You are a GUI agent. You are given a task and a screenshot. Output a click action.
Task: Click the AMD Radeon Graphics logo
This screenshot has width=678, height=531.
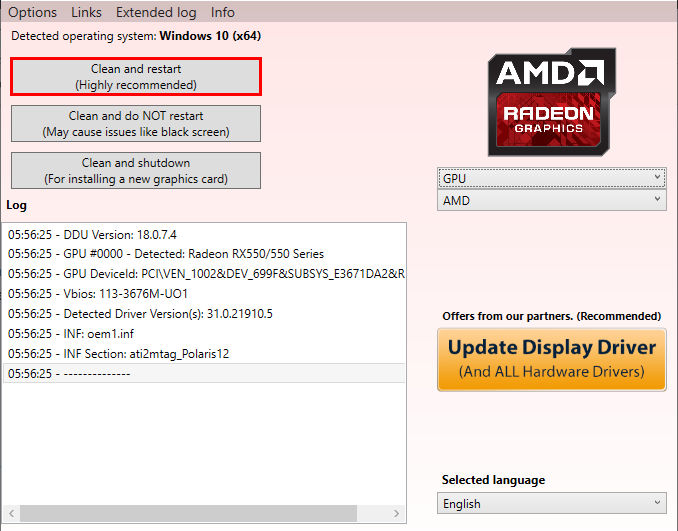551,103
